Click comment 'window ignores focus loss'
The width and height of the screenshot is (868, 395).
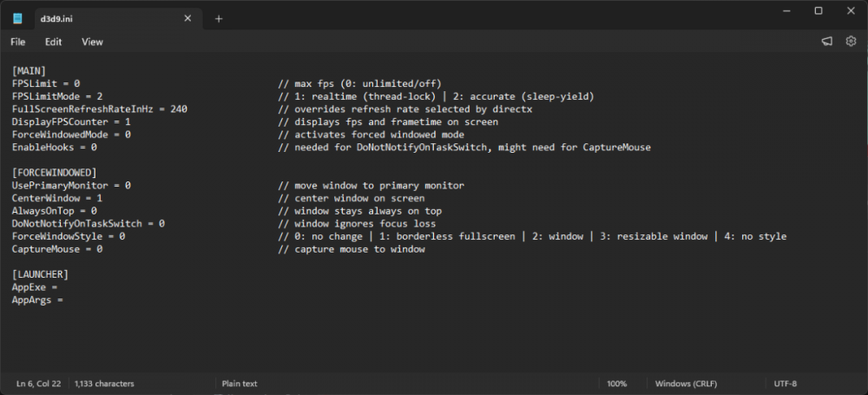357,224
